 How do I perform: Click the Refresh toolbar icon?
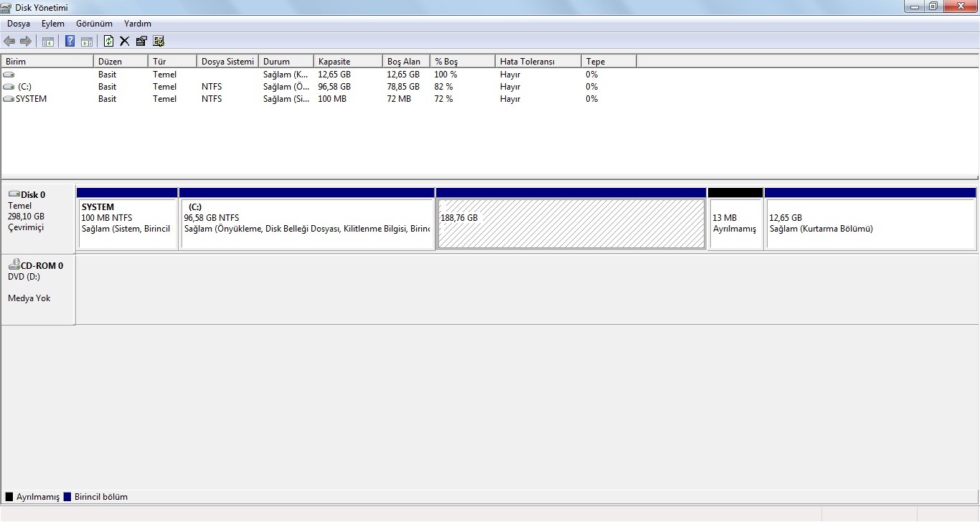point(108,42)
